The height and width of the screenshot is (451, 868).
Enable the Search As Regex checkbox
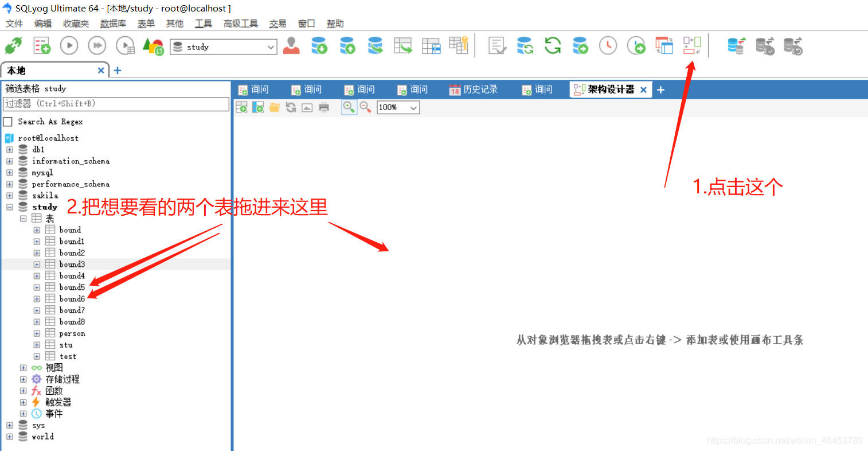coord(8,121)
